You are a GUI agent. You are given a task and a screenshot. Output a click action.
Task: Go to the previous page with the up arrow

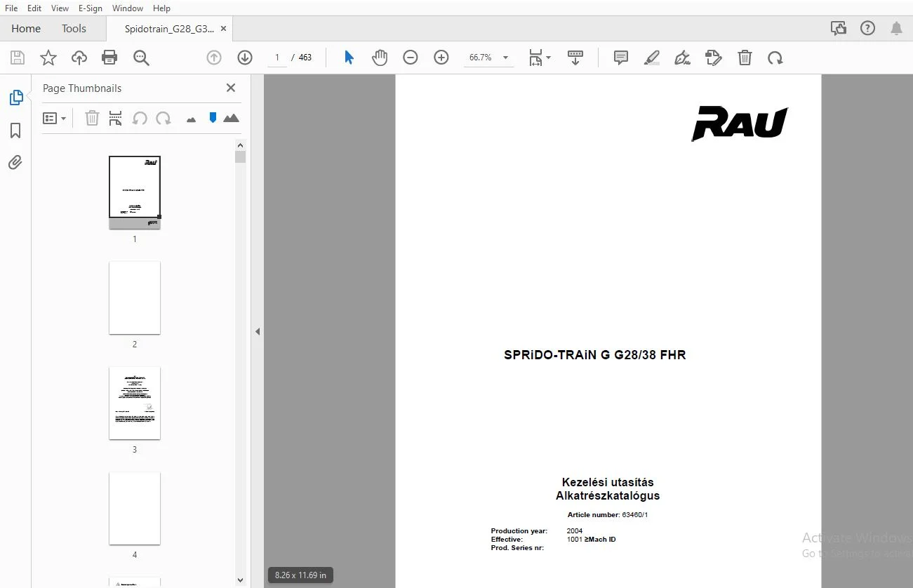click(x=214, y=58)
